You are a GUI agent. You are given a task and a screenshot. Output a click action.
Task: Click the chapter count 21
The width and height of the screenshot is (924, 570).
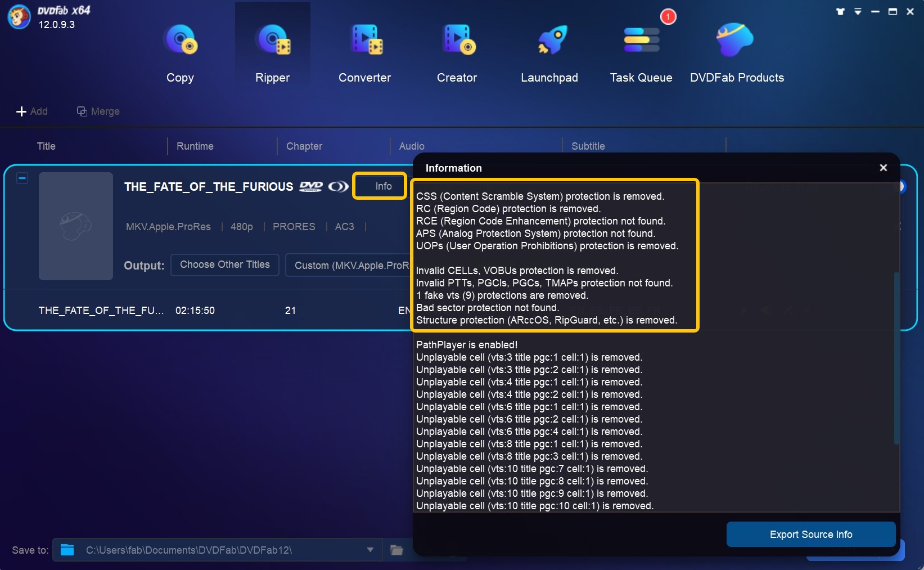[x=290, y=311]
